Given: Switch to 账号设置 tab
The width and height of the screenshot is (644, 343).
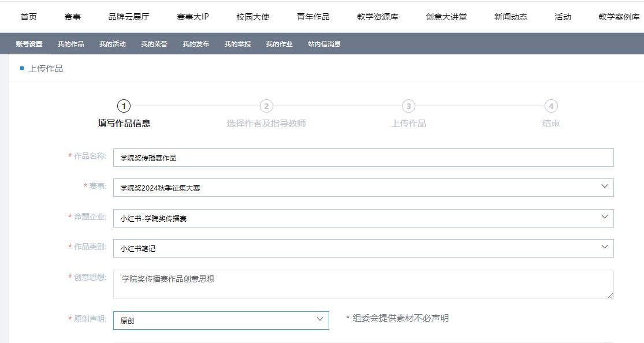Looking at the screenshot, I should click(x=29, y=44).
